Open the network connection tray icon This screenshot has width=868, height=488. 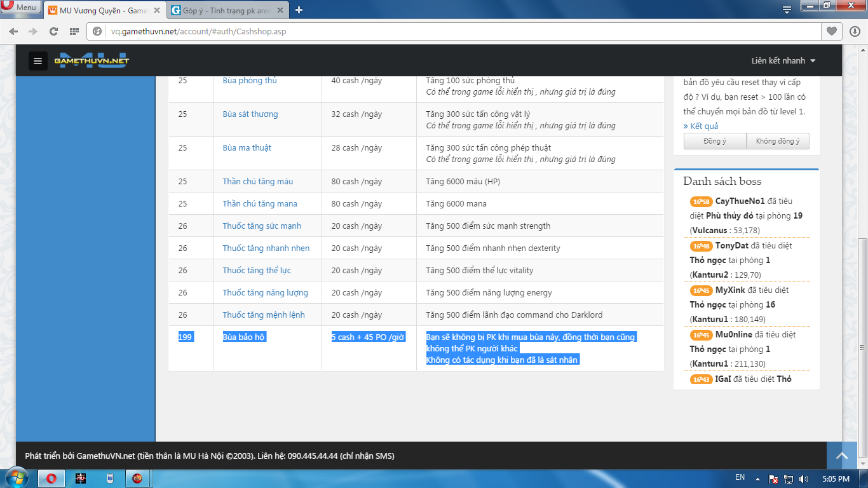(x=789, y=478)
